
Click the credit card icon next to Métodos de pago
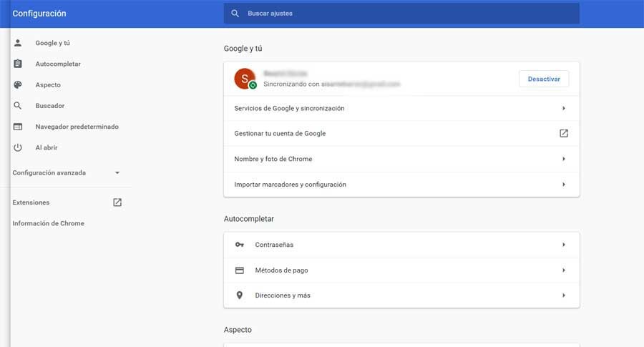(x=240, y=270)
